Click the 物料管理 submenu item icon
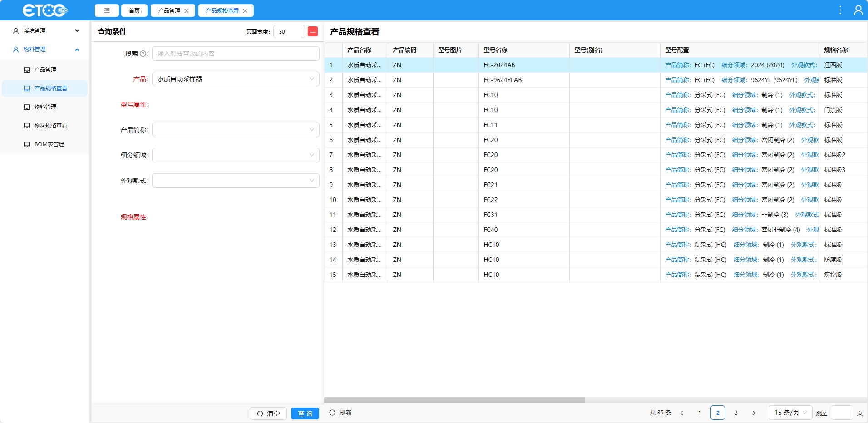 (27, 107)
